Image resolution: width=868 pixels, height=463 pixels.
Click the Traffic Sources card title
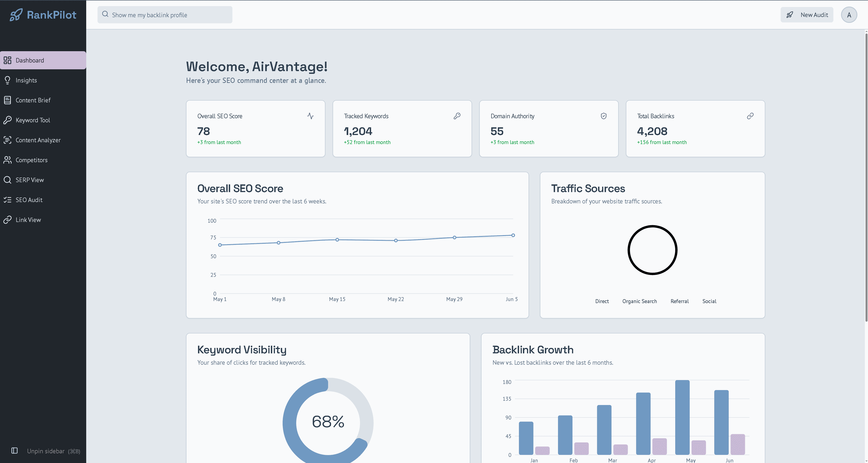(588, 188)
